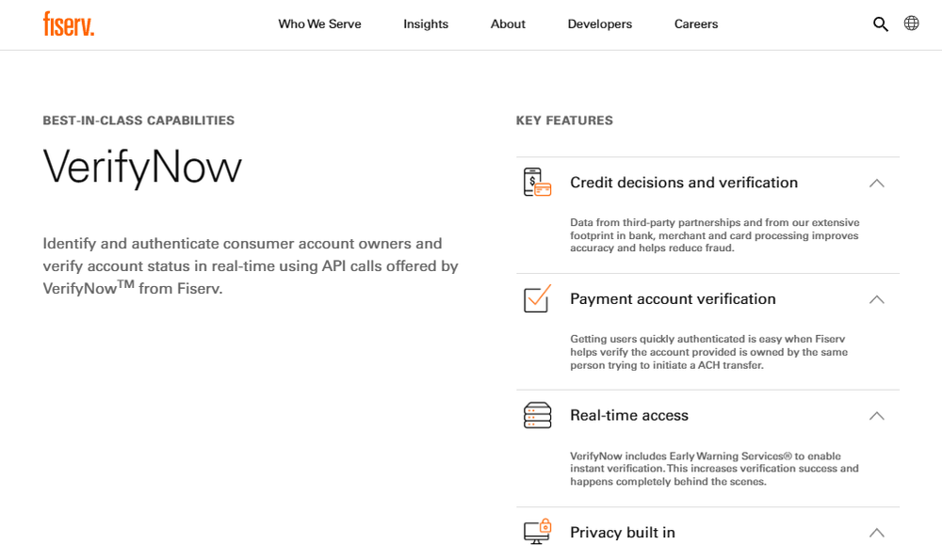Click the 'Data from third-party partnerships' description
This screenshot has height=560, width=942.
715,235
